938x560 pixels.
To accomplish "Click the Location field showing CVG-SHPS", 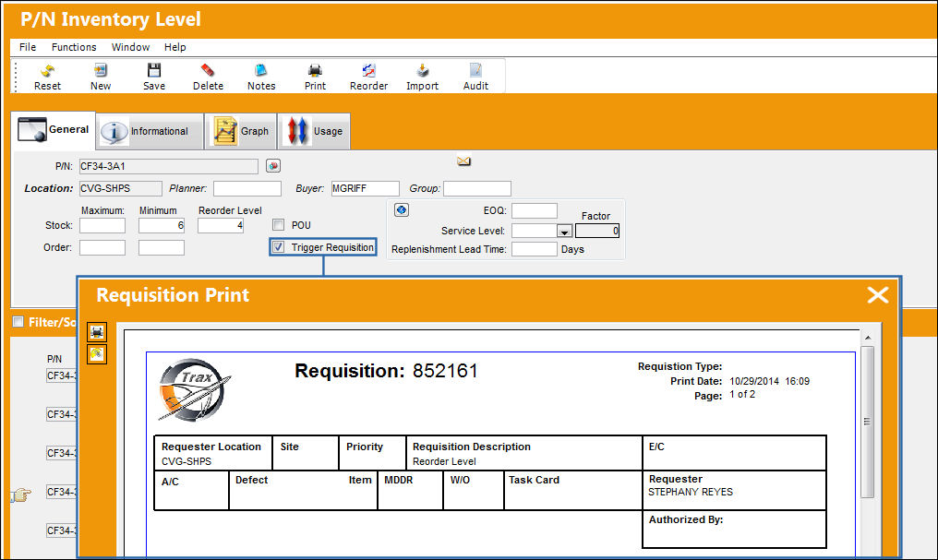I will [x=121, y=188].
